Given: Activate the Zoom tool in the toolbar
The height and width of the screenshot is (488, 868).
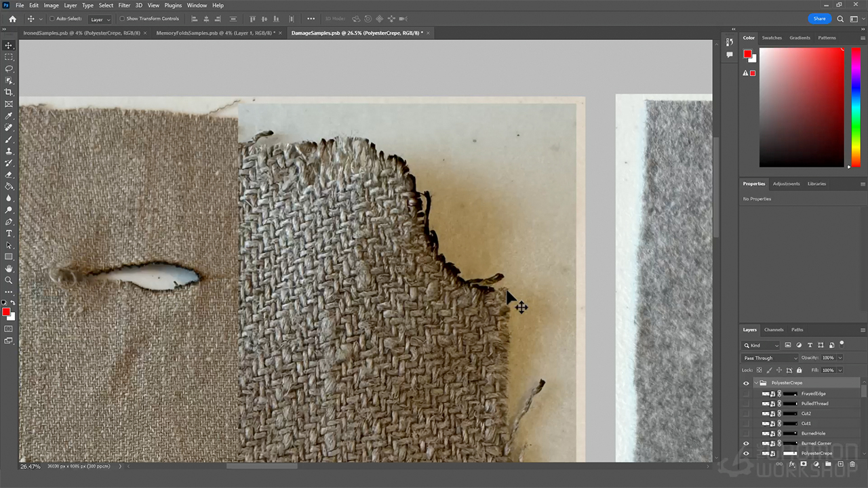Looking at the screenshot, I should [9, 280].
